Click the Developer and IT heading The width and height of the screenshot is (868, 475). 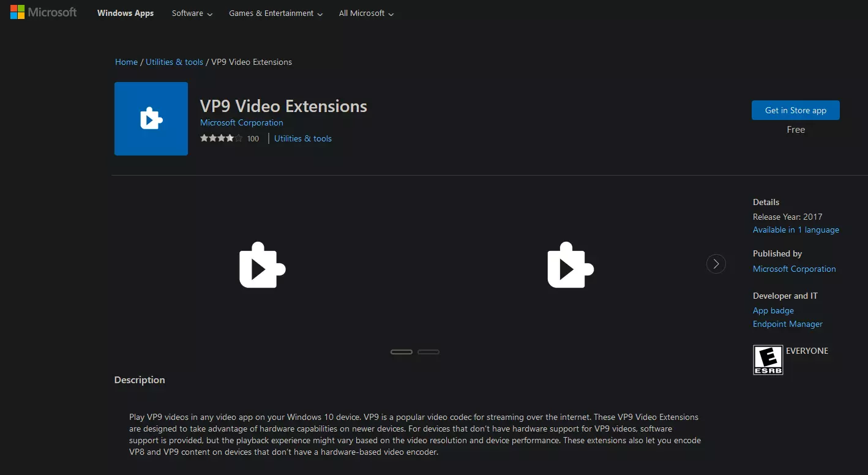point(785,296)
